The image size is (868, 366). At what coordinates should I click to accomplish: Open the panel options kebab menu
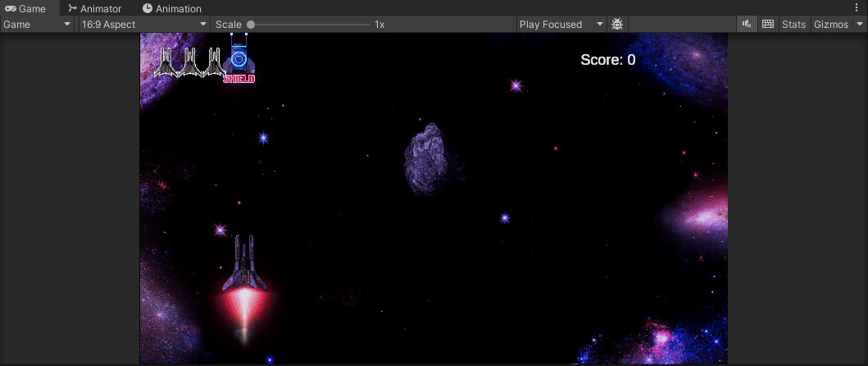[857, 7]
